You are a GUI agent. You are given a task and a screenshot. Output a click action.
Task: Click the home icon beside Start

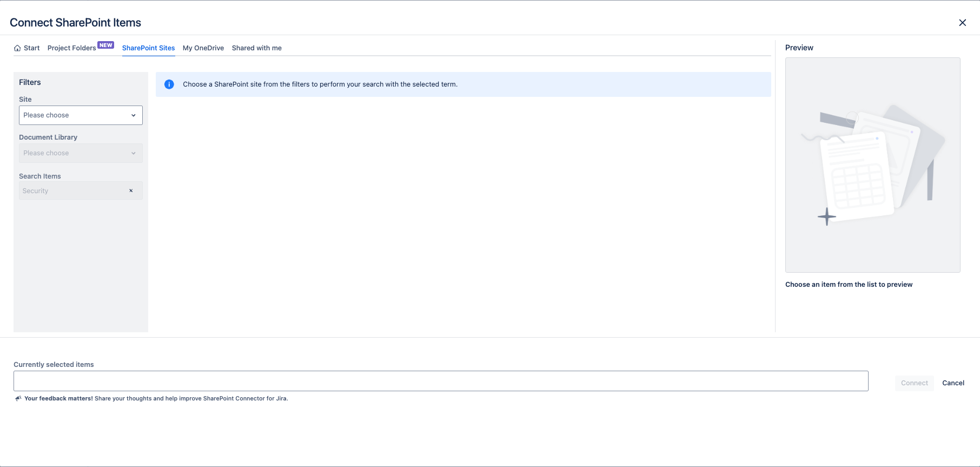click(x=17, y=48)
